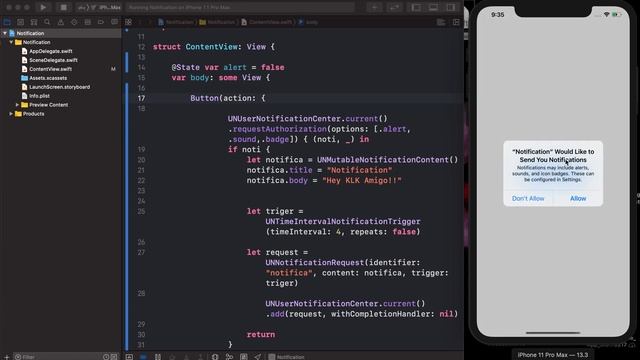640x360 pixels.
Task: Show the Breakpoint navigator tab
Action: [x=101, y=22]
